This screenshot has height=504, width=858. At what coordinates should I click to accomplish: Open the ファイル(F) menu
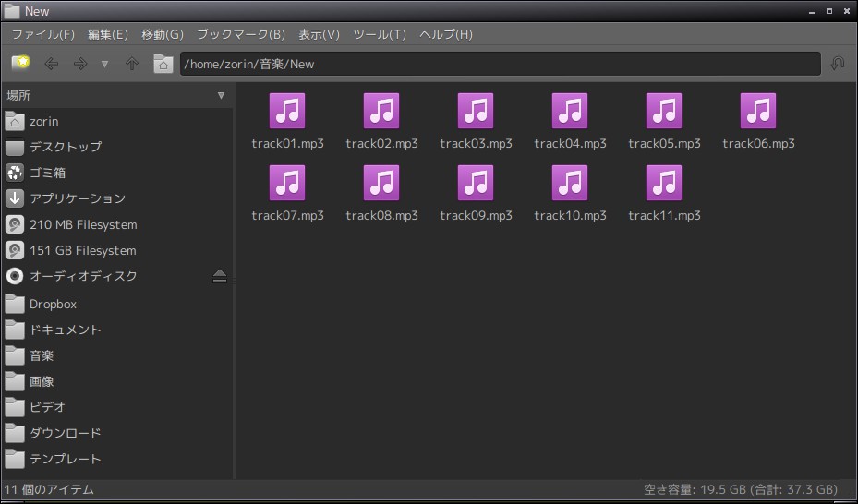[x=43, y=34]
